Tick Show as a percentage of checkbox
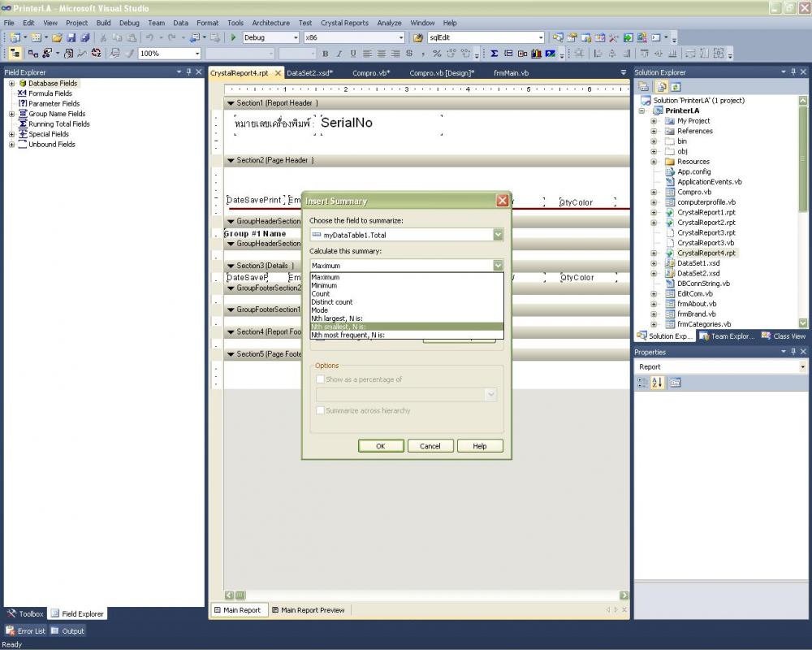The height and width of the screenshot is (650, 812). pos(320,379)
